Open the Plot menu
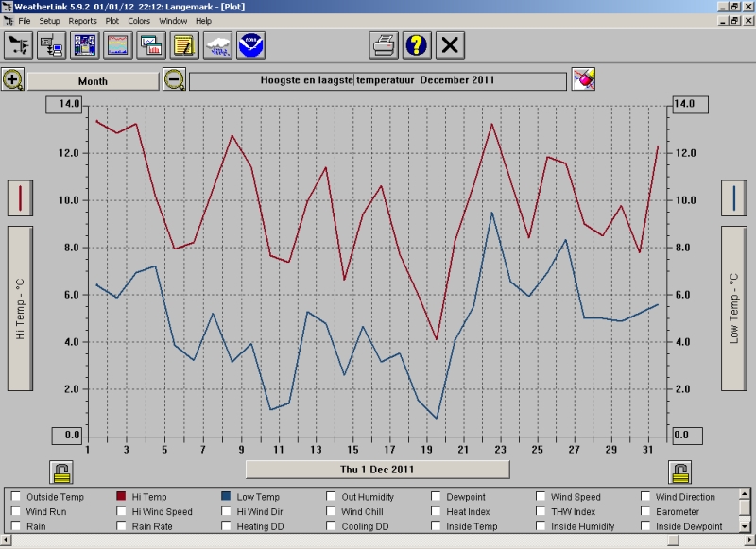Image resolution: width=756 pixels, height=549 pixels. pos(112,21)
